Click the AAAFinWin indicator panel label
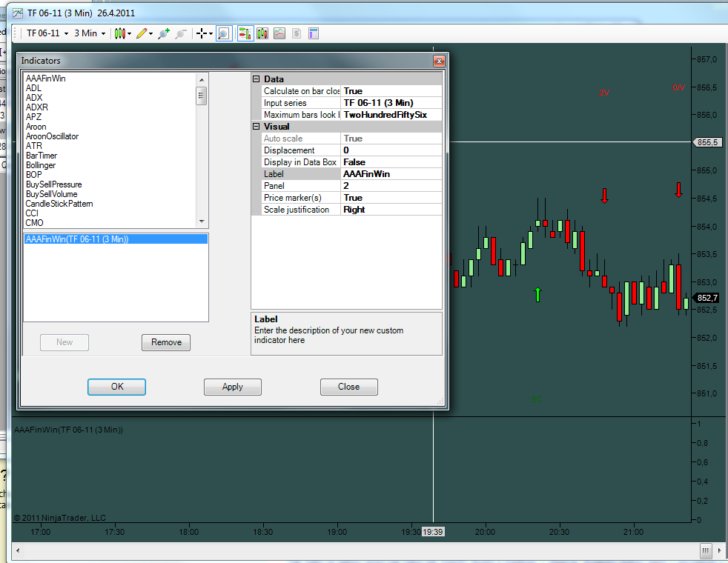The width and height of the screenshot is (728, 563). tap(68, 430)
